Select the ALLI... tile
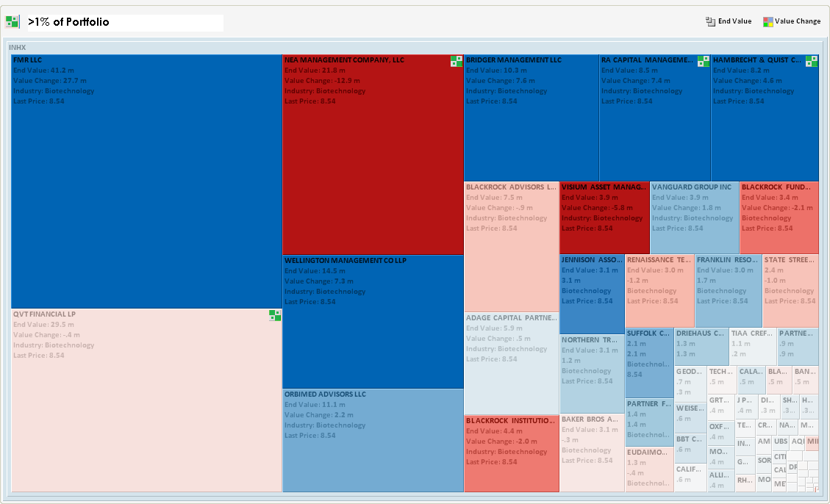This screenshot has height=504, width=830. (x=721, y=481)
